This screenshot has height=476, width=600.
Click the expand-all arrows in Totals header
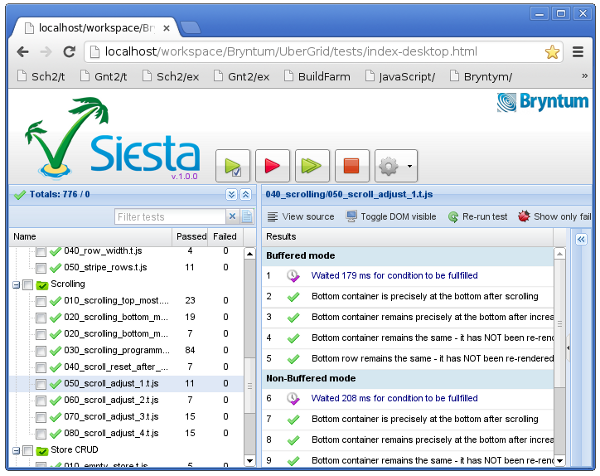pyautogui.click(x=231, y=195)
